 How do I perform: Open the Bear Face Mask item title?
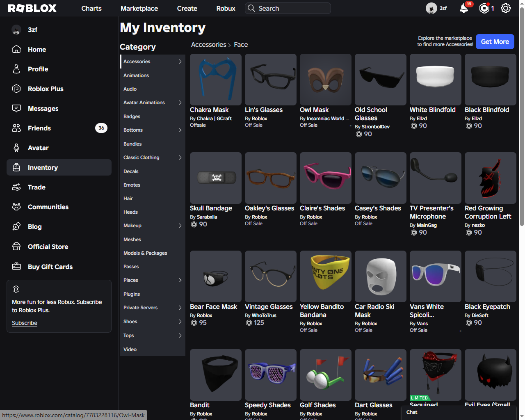point(214,307)
